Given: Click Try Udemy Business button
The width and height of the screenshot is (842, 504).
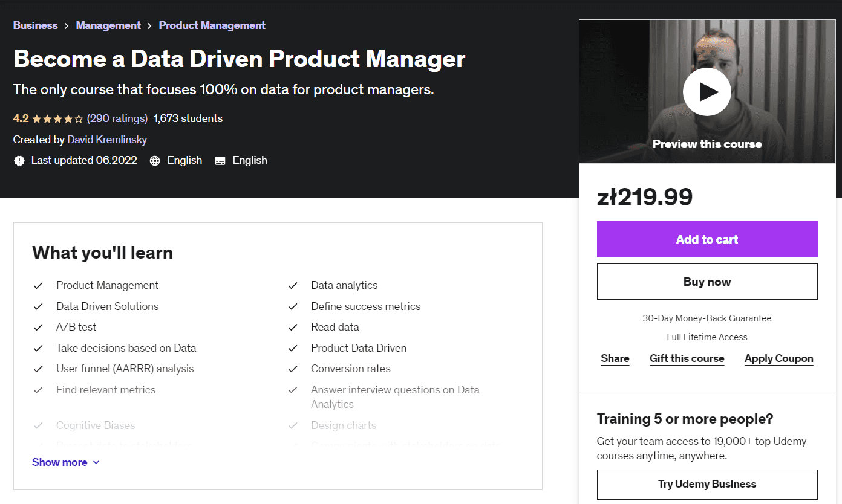Looking at the screenshot, I should [707, 484].
